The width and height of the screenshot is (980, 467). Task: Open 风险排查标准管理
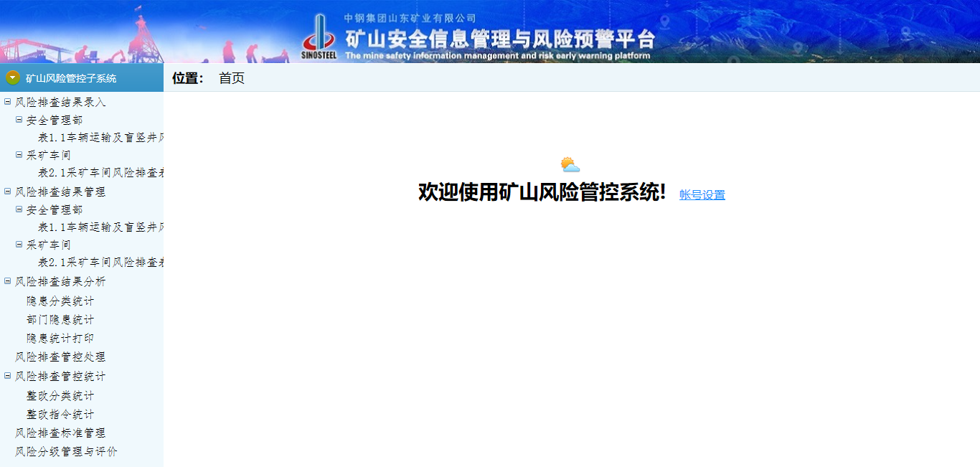click(60, 433)
